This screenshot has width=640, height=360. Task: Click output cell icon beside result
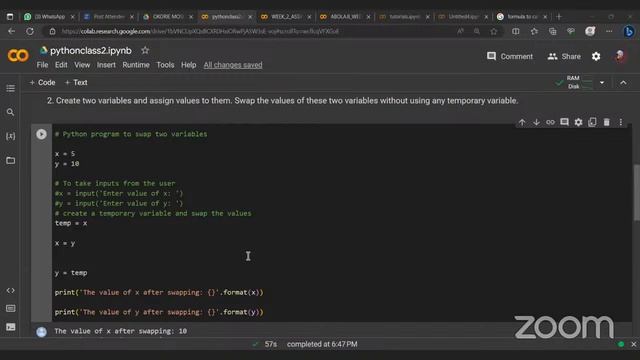point(41,331)
